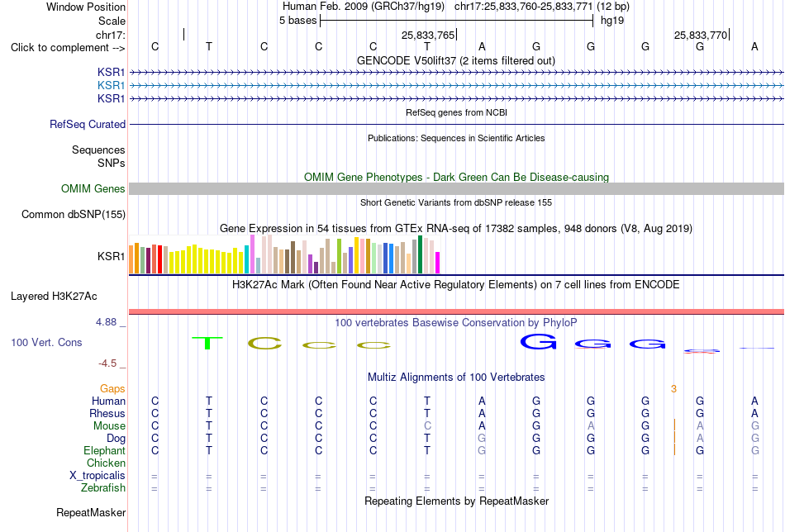Click the RepeatMasker track label
The image size is (785, 532).
coord(91,512)
